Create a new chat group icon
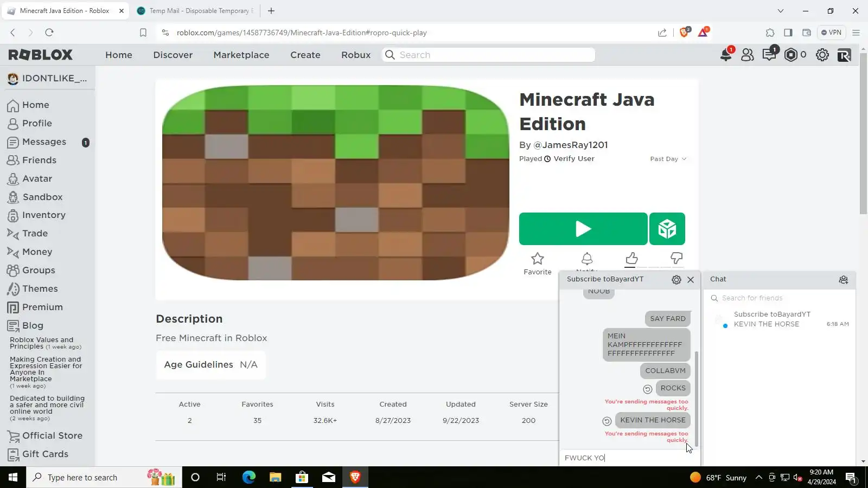This screenshot has width=868, height=488. tap(844, 280)
